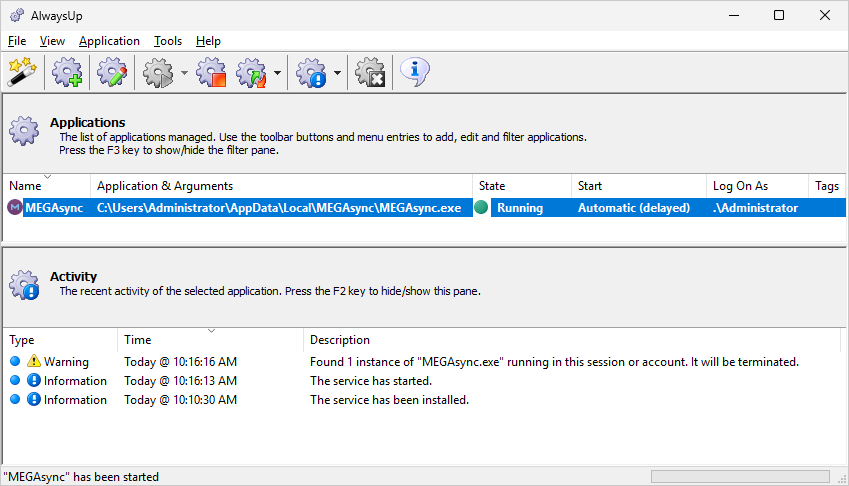Expand the Start Application dropdown arrow
The width and height of the screenshot is (849, 486).
click(184, 74)
